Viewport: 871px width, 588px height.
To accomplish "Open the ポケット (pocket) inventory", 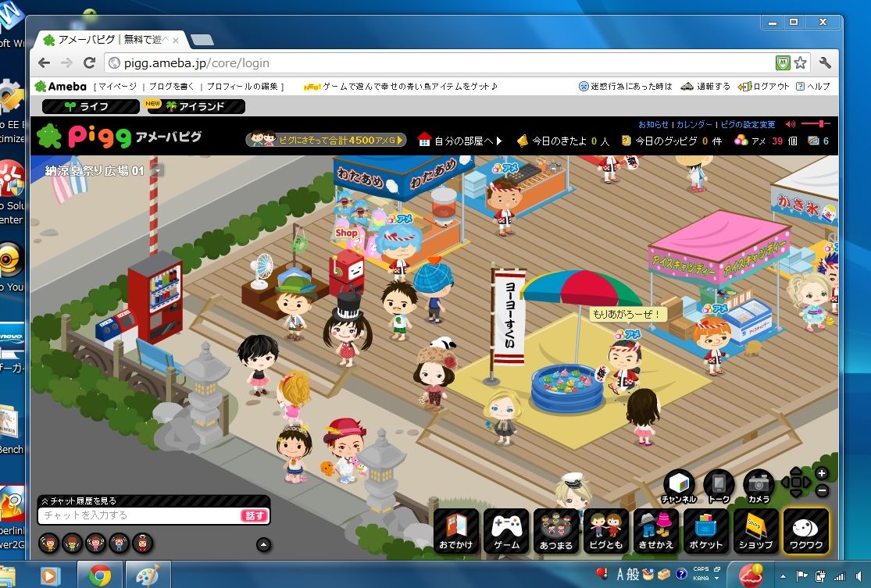I will [x=706, y=531].
